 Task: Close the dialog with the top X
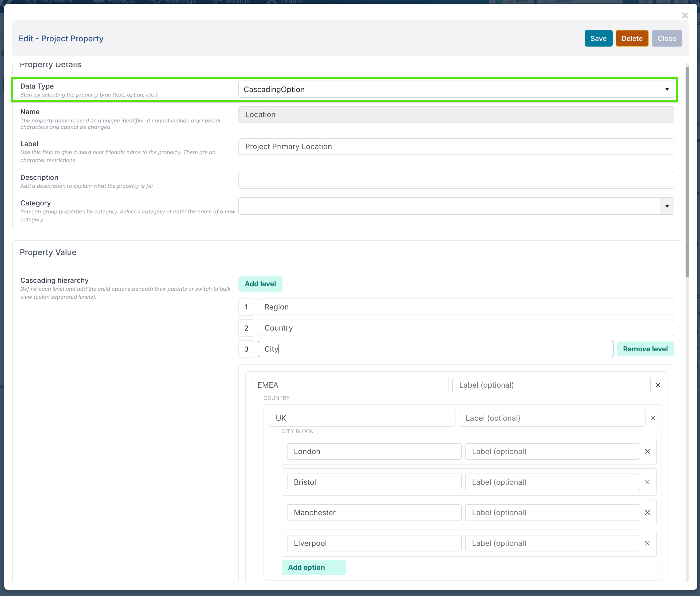click(x=685, y=15)
